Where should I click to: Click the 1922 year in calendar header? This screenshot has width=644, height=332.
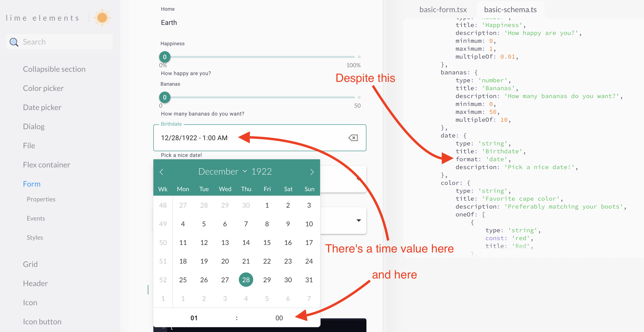tap(261, 172)
